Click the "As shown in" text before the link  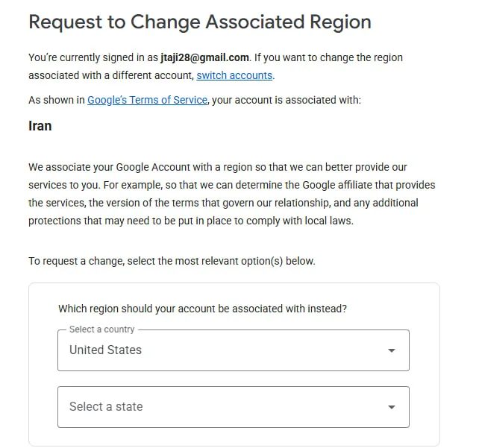pyautogui.click(x=57, y=100)
